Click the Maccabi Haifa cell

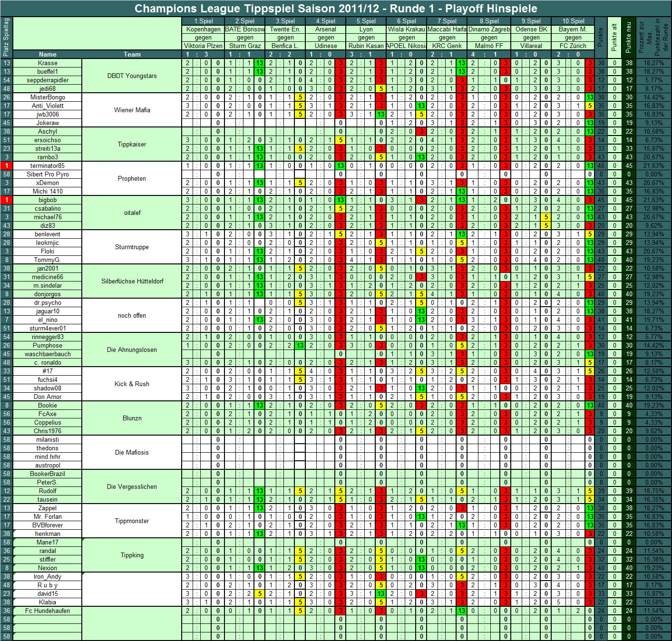click(x=447, y=29)
